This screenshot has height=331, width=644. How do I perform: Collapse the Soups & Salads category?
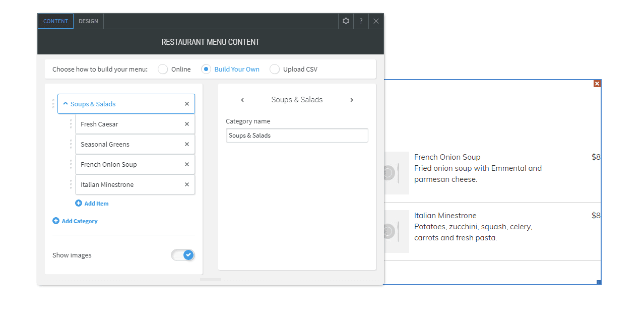click(x=66, y=104)
